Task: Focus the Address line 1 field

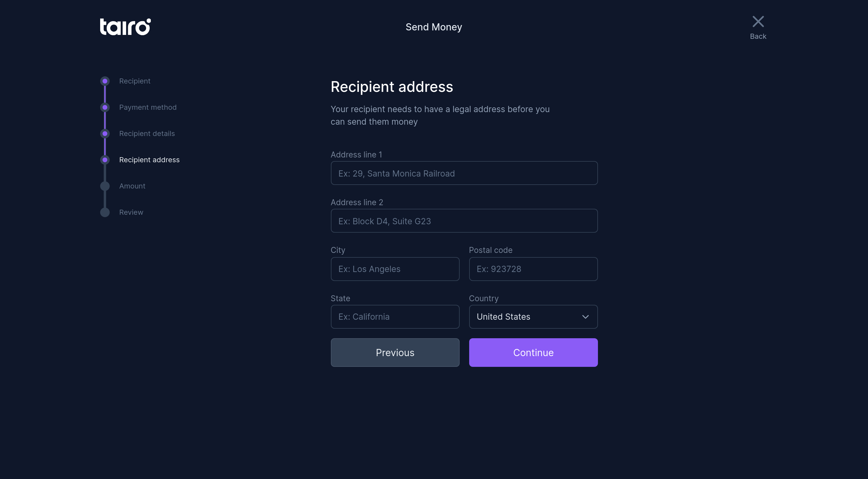Action: tap(464, 173)
